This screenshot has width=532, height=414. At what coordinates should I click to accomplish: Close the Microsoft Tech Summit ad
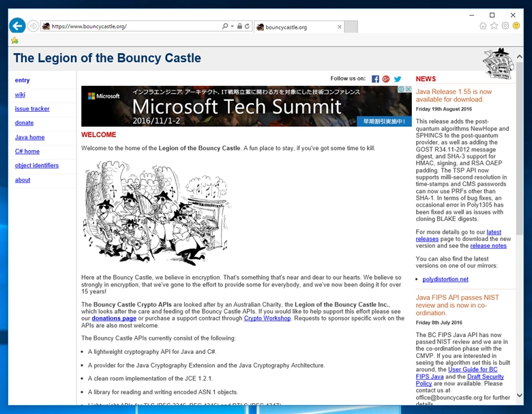click(x=409, y=89)
